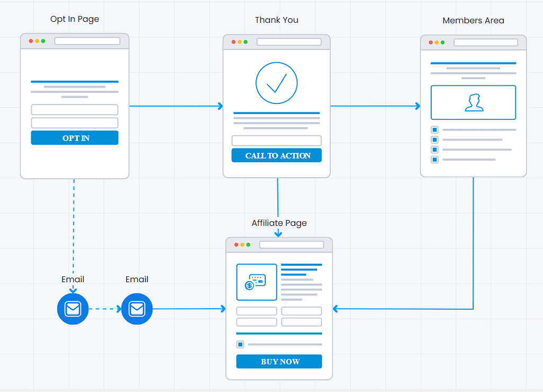Click the input field above CALL TO ACTION
543x392 pixels.
click(276, 141)
